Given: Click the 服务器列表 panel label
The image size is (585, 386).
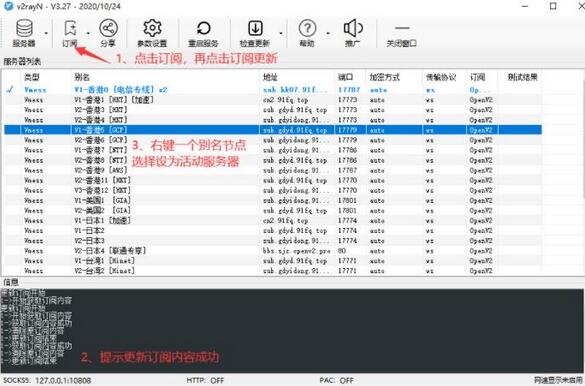Looking at the screenshot, I should [22, 61].
